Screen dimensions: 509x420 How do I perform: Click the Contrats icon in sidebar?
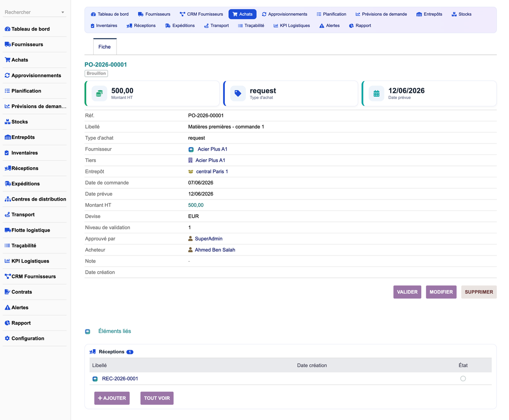pyautogui.click(x=8, y=292)
